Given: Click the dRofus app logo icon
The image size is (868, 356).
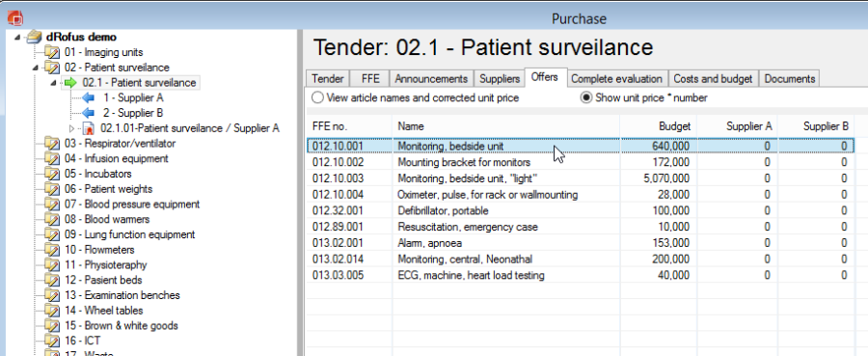Looking at the screenshot, I should [14, 18].
